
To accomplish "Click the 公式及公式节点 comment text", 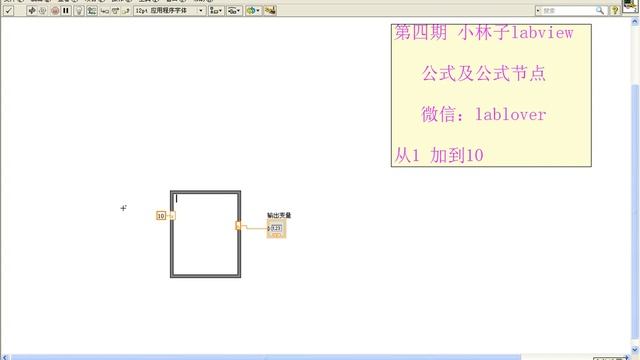I will pos(484,73).
